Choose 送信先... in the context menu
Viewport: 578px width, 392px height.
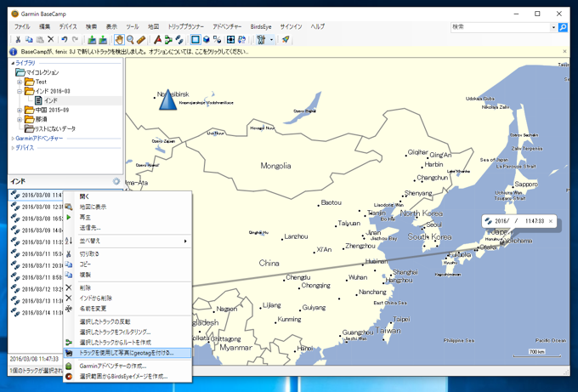tap(127, 228)
